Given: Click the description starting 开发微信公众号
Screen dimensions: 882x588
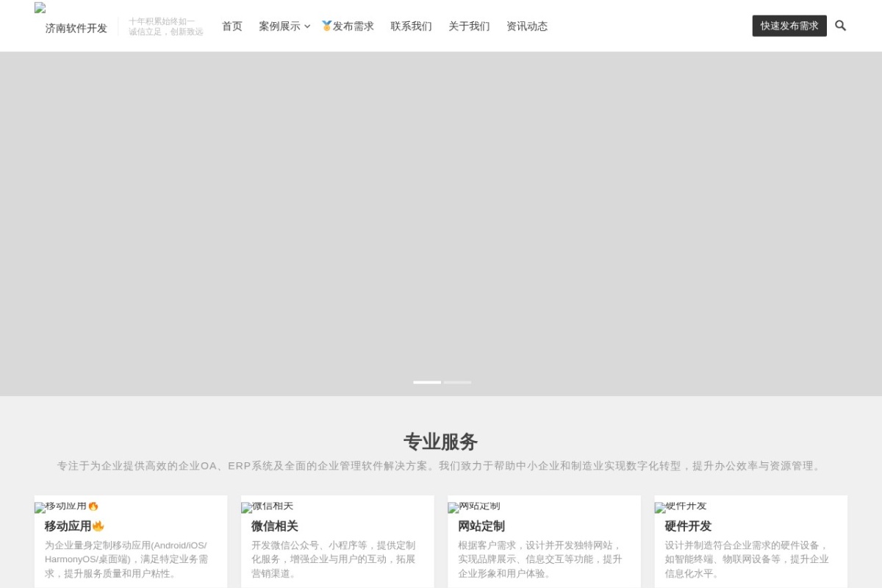Looking at the screenshot, I should point(334,559).
